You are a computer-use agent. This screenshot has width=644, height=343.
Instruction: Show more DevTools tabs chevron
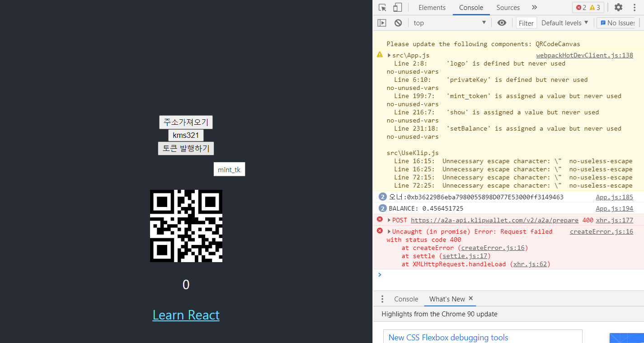point(534,7)
